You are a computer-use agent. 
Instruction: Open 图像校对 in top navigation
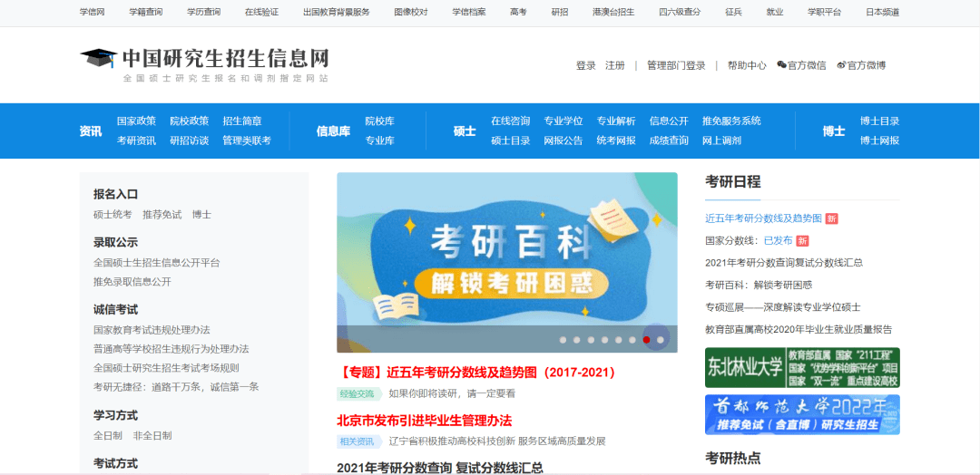pos(411,12)
